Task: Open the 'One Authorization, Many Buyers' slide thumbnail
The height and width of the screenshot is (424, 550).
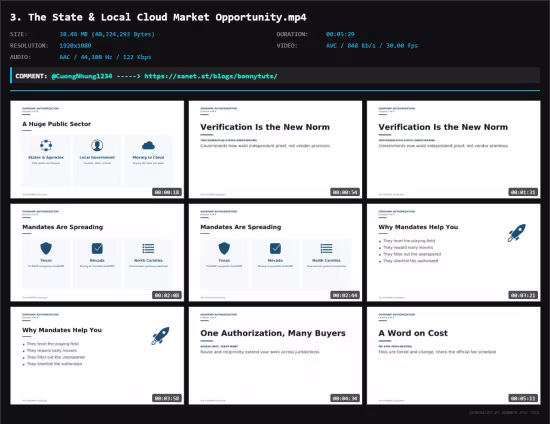Action: 275,356
